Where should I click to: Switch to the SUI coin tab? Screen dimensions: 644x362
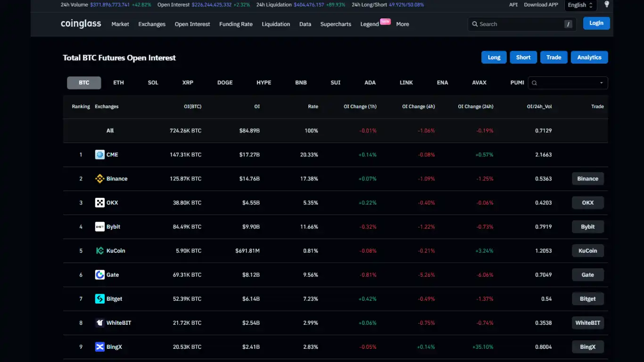(336, 82)
